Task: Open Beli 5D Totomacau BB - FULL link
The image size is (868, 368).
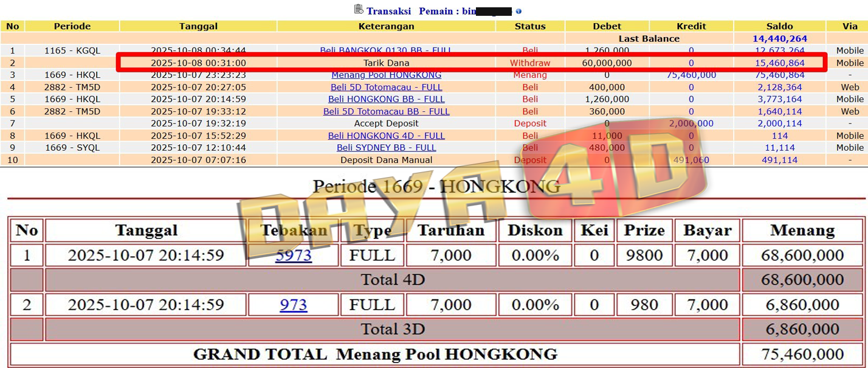Action: pyautogui.click(x=386, y=111)
